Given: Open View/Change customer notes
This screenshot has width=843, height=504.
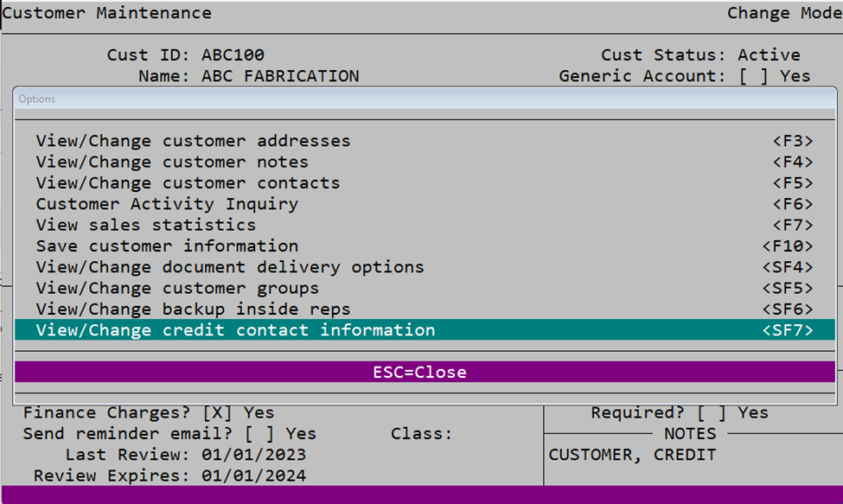Looking at the screenshot, I should point(172,162).
